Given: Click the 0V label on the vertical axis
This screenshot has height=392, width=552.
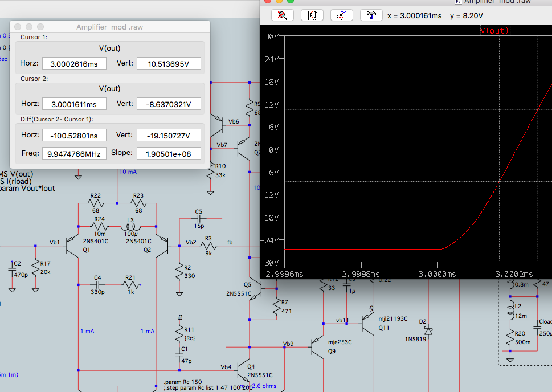Looking at the screenshot, I should pyautogui.click(x=273, y=150).
